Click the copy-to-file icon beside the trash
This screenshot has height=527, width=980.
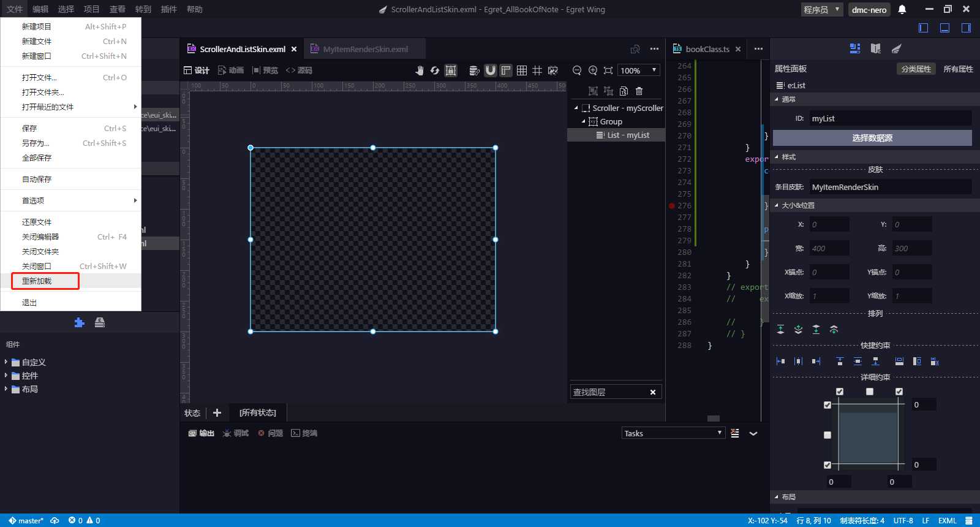pos(624,91)
